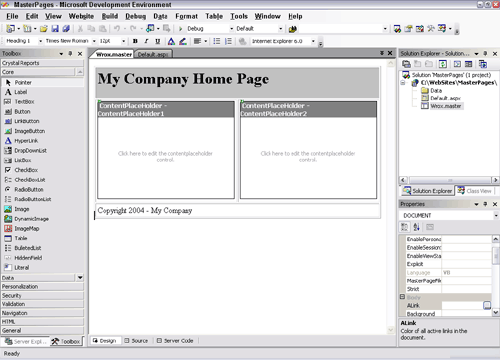Click the Start Debug play arrow
The image size is (500, 360).
click(180, 29)
